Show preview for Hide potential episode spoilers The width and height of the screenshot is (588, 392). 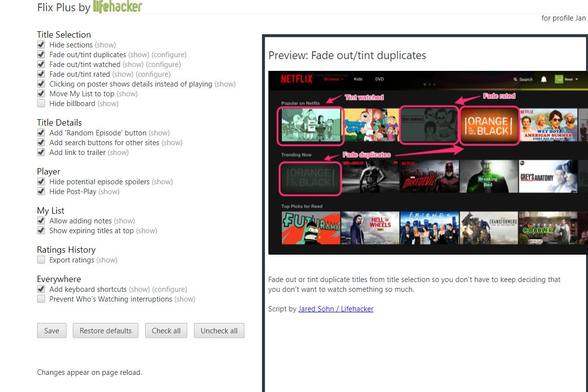[x=162, y=182]
